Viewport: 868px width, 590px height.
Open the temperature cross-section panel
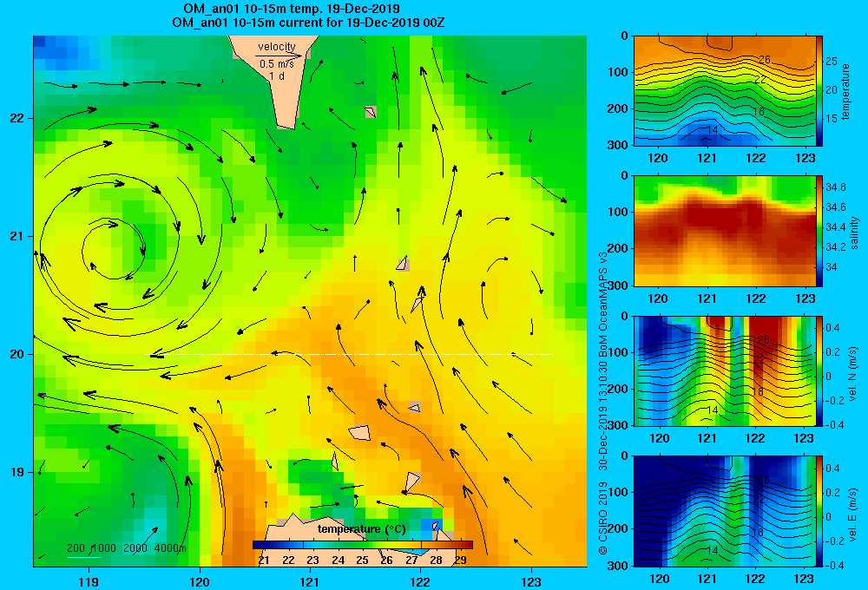[724, 91]
